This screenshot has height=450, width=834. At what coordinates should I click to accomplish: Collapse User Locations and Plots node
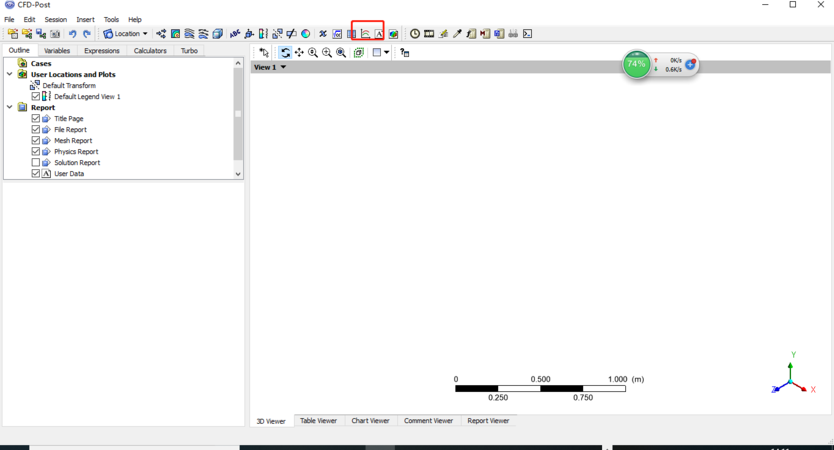click(10, 74)
